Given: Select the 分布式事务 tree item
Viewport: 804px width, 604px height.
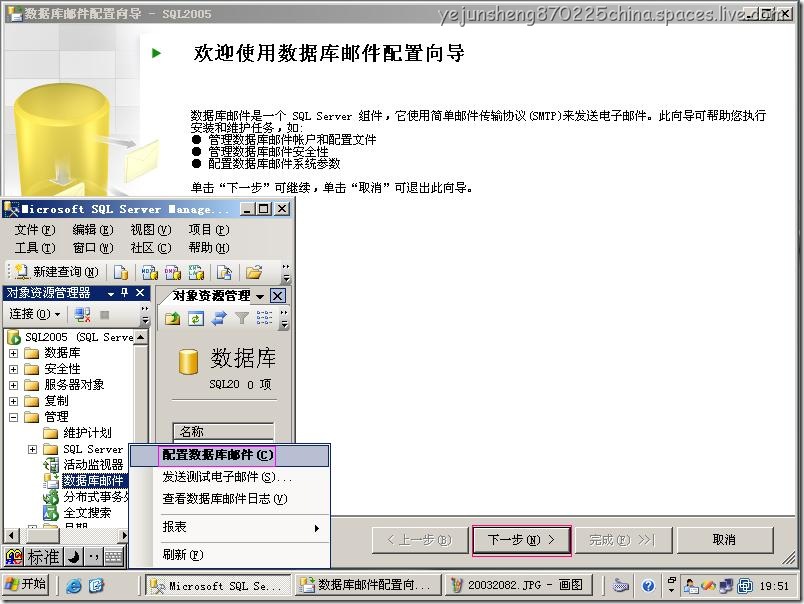Looking at the screenshot, I should (x=96, y=497).
